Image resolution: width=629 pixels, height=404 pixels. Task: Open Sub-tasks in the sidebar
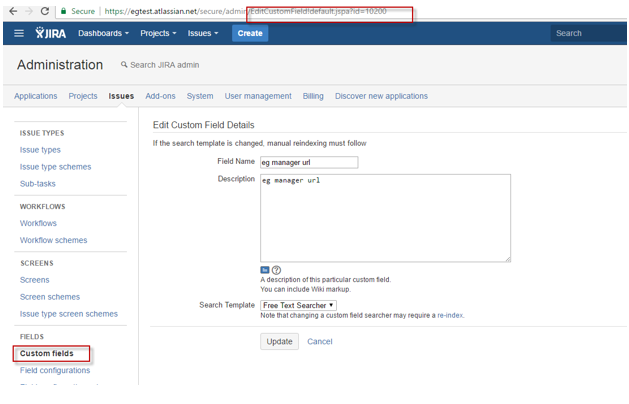click(38, 183)
